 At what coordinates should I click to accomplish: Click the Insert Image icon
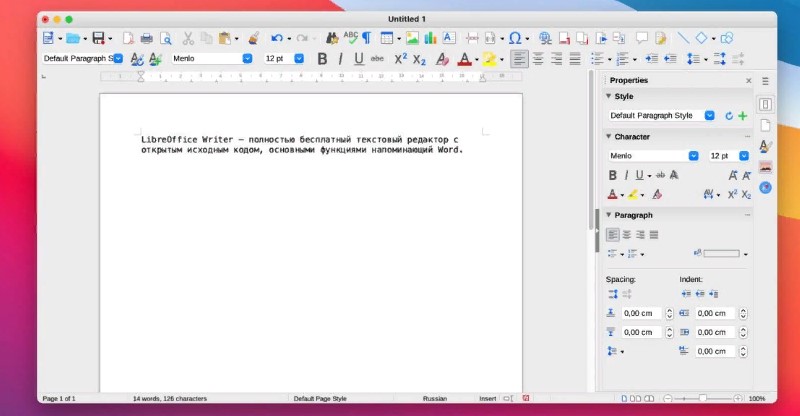pos(412,38)
